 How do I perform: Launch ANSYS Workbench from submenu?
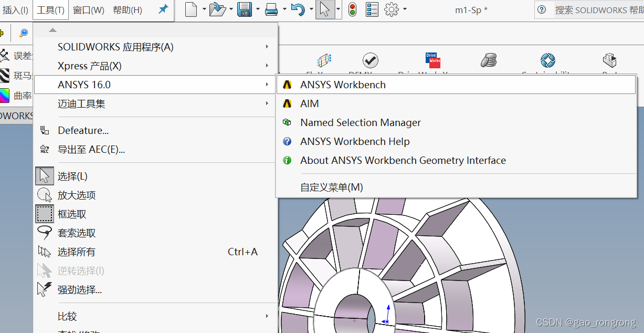coord(456,85)
